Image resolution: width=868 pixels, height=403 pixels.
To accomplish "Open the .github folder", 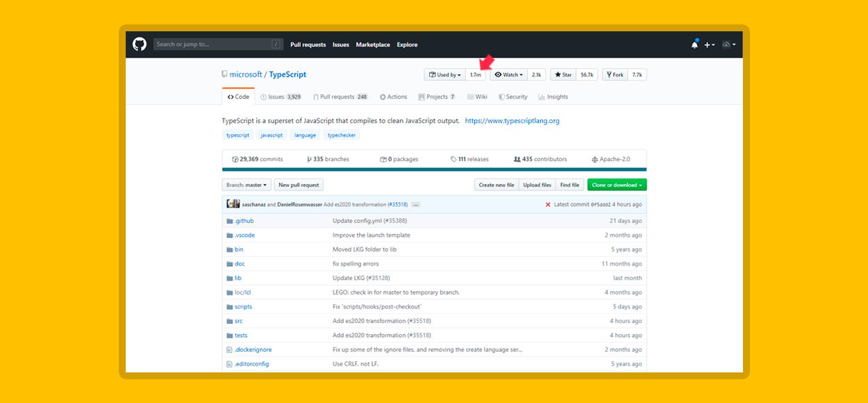I will (x=244, y=221).
